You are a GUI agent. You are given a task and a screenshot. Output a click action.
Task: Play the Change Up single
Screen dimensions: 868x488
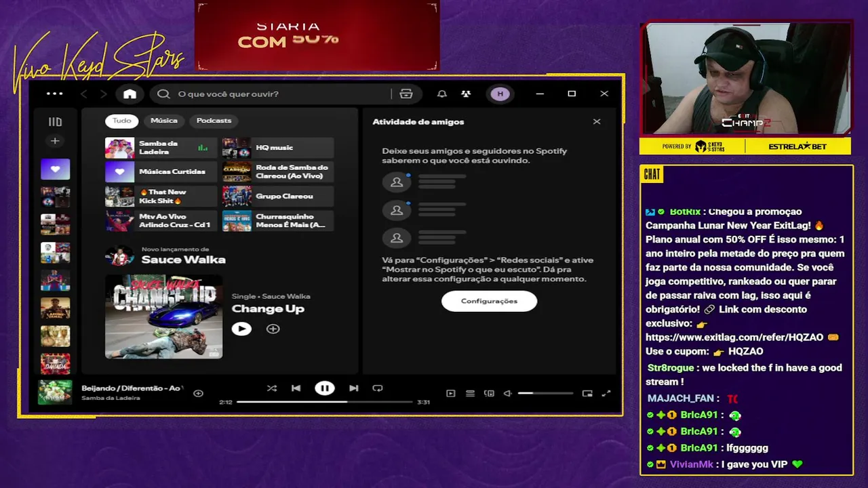pyautogui.click(x=241, y=329)
